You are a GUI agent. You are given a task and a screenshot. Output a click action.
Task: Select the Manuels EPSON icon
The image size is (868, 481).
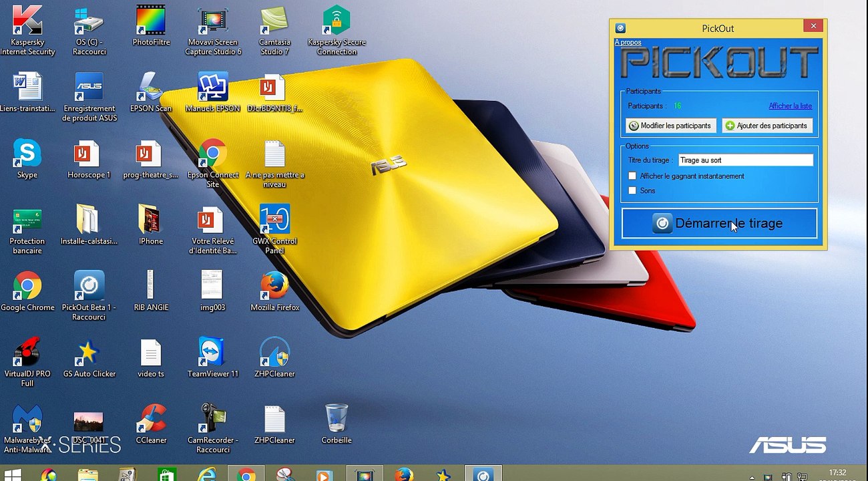pos(213,92)
